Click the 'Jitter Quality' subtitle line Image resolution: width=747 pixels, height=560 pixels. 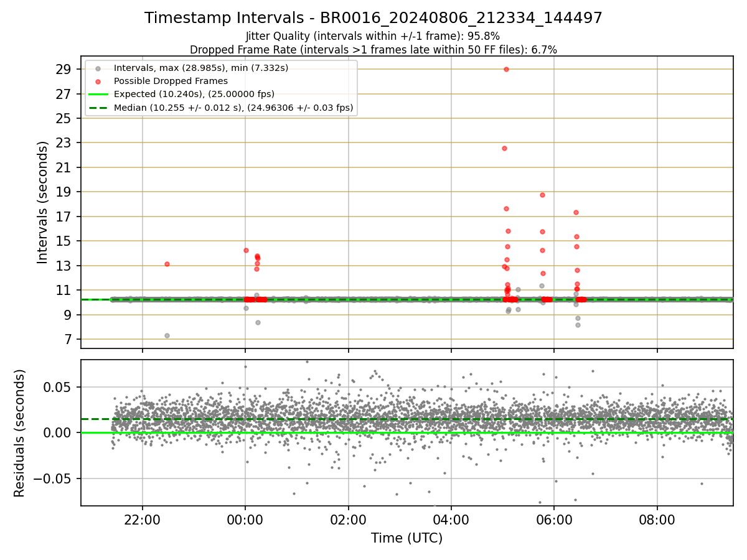(373, 37)
